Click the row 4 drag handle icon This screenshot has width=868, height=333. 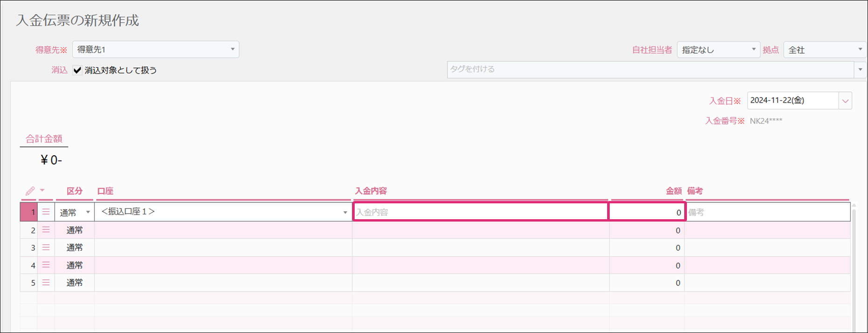click(x=46, y=265)
